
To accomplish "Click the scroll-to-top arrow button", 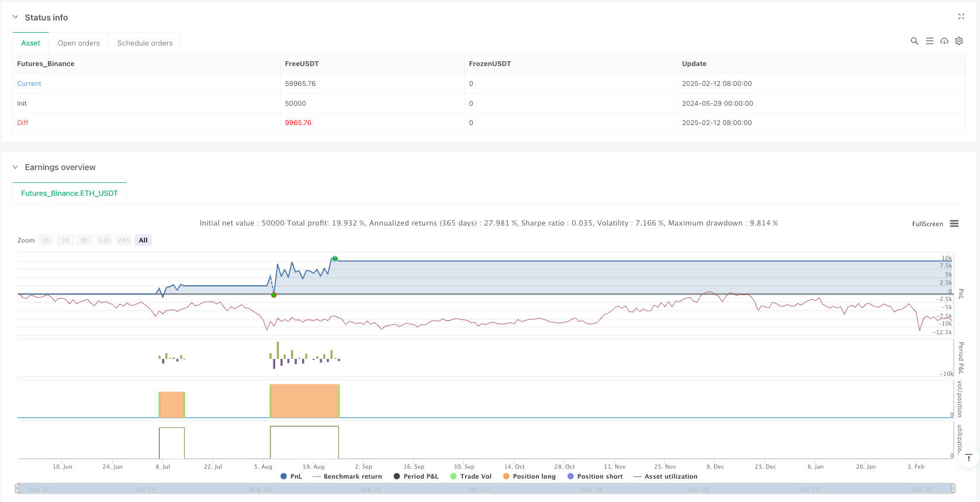I will click(x=968, y=458).
